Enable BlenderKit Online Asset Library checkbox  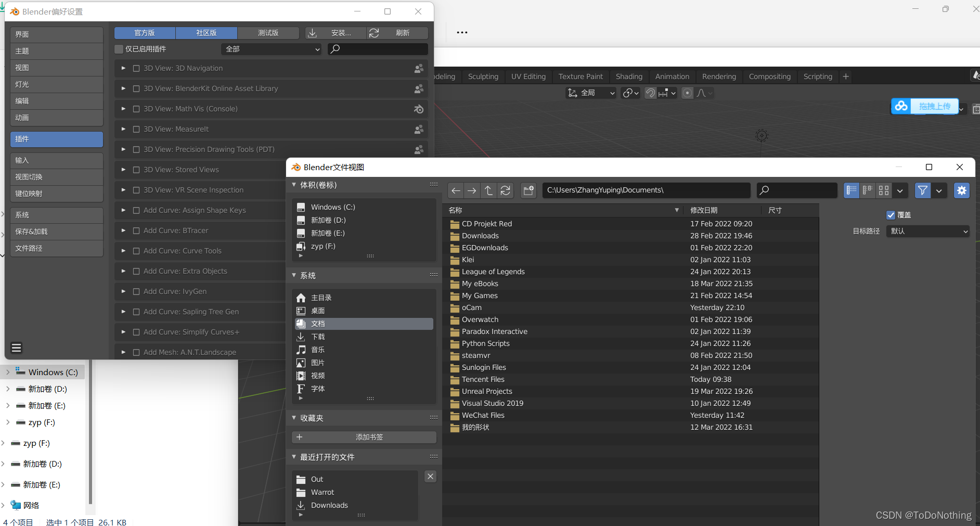pyautogui.click(x=136, y=88)
